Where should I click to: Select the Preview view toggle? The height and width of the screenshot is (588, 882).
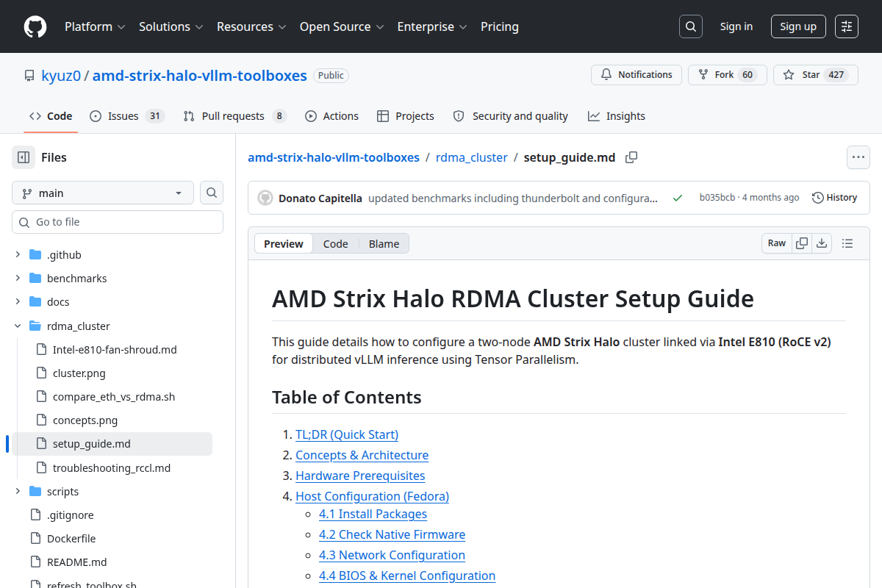[x=284, y=243]
